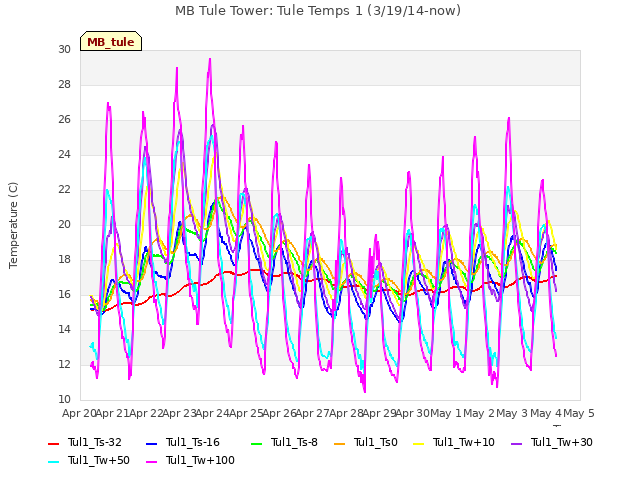Select the Tul1_Ts-32 legend label
The image size is (640, 480).
pos(95,442)
